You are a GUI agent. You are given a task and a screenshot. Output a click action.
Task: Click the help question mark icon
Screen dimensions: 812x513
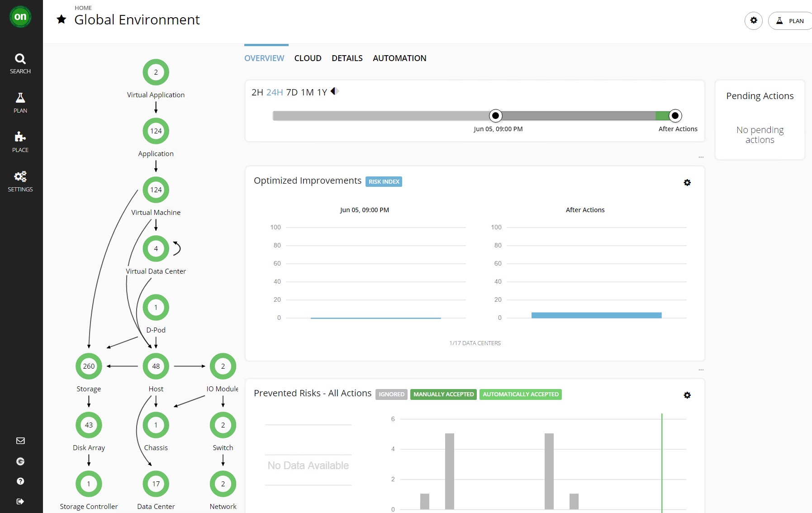tap(20, 481)
